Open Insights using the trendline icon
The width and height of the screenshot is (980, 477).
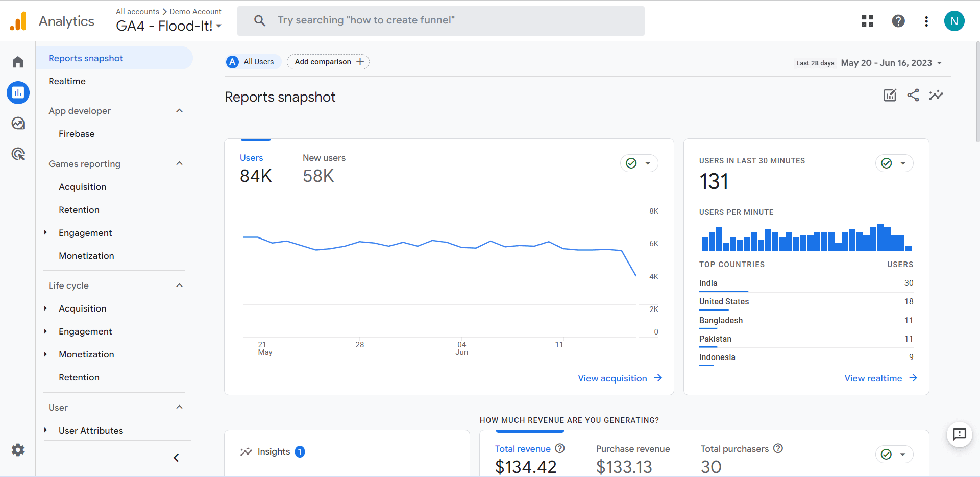coord(936,95)
